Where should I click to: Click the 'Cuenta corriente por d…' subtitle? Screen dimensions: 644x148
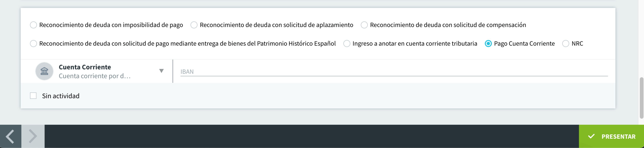[x=95, y=76]
